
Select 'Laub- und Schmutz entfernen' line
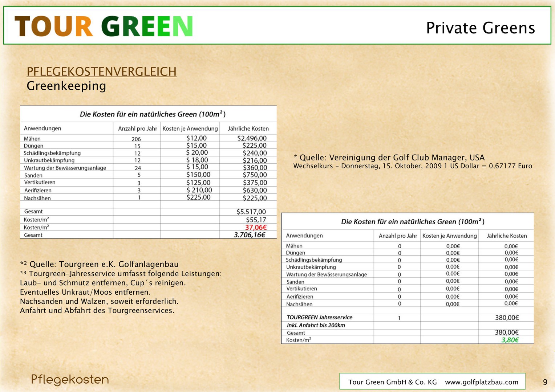pyautogui.click(x=103, y=283)
